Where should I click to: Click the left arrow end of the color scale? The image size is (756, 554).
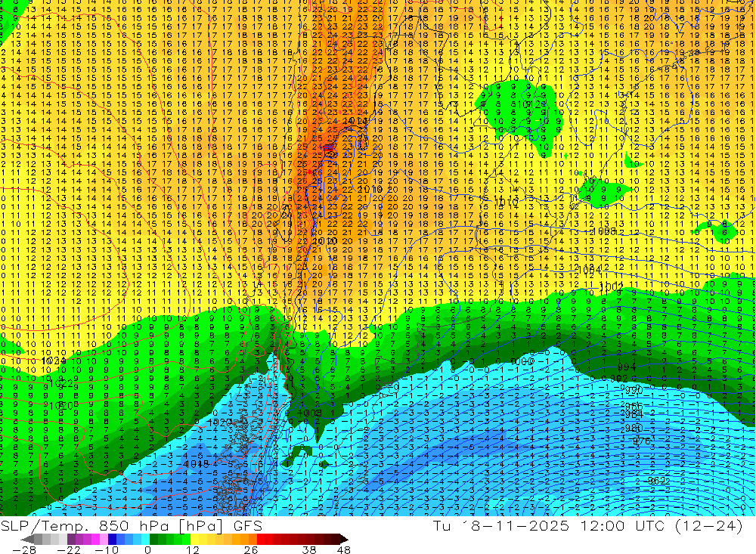click(27, 540)
